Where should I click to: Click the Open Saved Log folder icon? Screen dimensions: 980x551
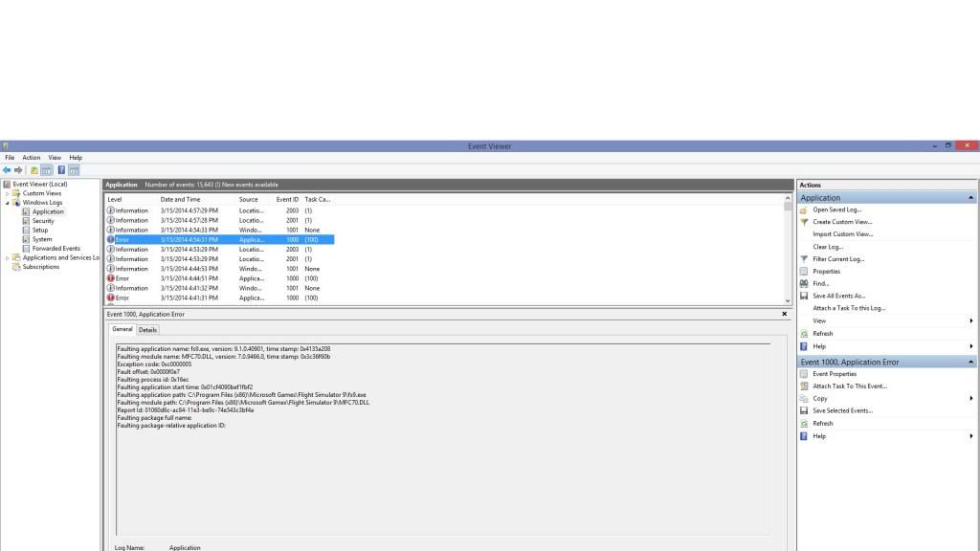(x=804, y=209)
